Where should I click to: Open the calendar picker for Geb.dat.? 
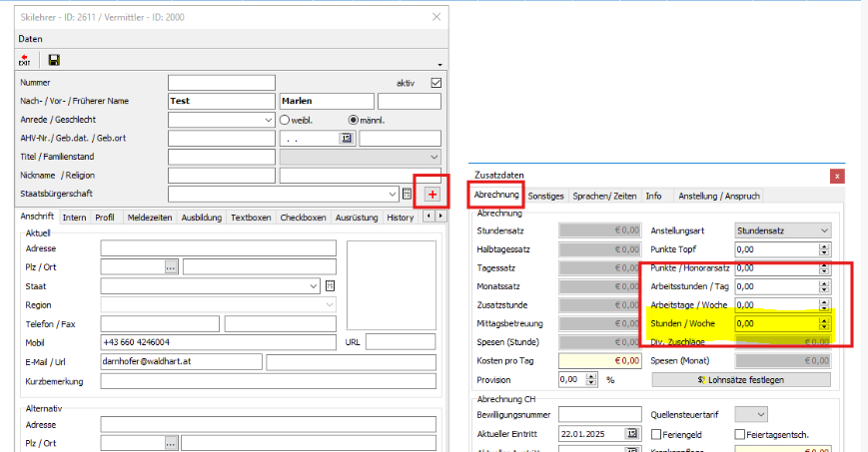pos(348,139)
